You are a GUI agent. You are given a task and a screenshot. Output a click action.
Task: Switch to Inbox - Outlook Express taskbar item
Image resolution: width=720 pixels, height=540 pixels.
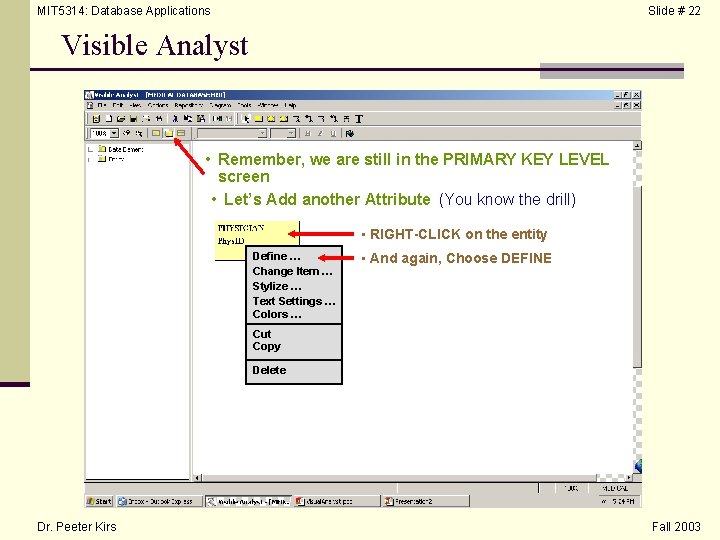coord(159,501)
